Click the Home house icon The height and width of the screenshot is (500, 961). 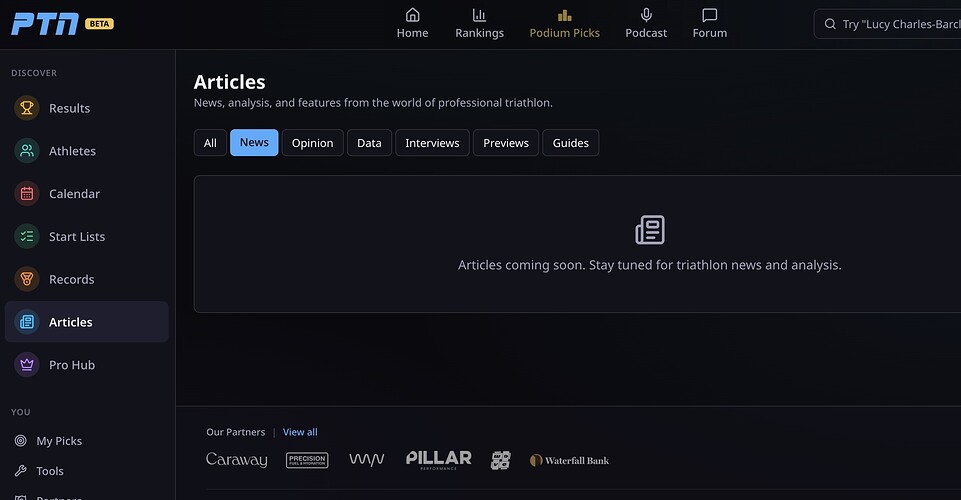[x=412, y=15]
